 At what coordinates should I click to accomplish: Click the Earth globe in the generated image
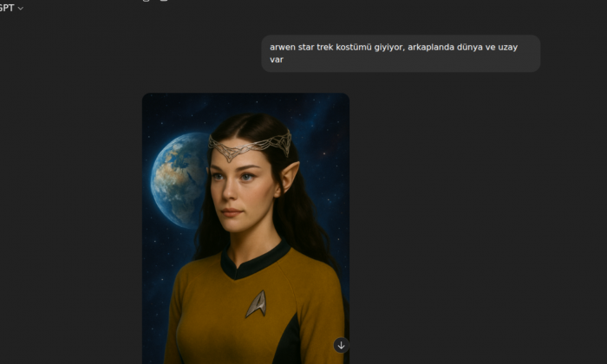179,180
